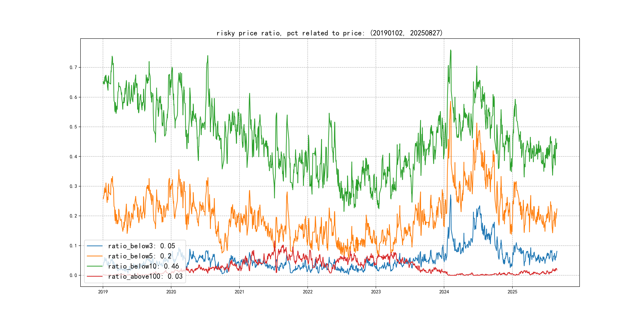
Task: Click the 2023 x-axis tick label
Action: 376,292
